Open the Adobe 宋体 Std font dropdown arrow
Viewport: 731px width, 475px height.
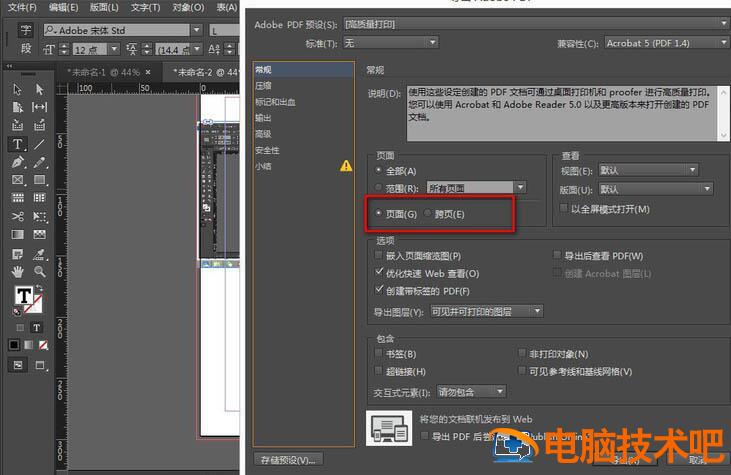tap(197, 30)
